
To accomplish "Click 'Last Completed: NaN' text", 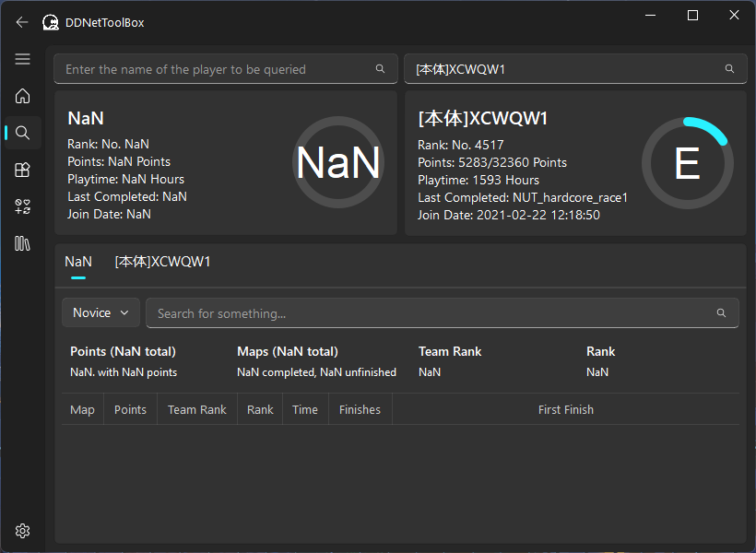I will 127,196.
